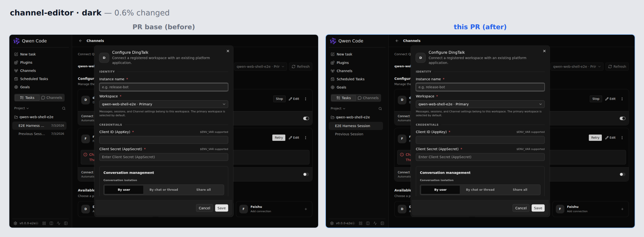Open more options beside Retry, after panel

[622, 138]
